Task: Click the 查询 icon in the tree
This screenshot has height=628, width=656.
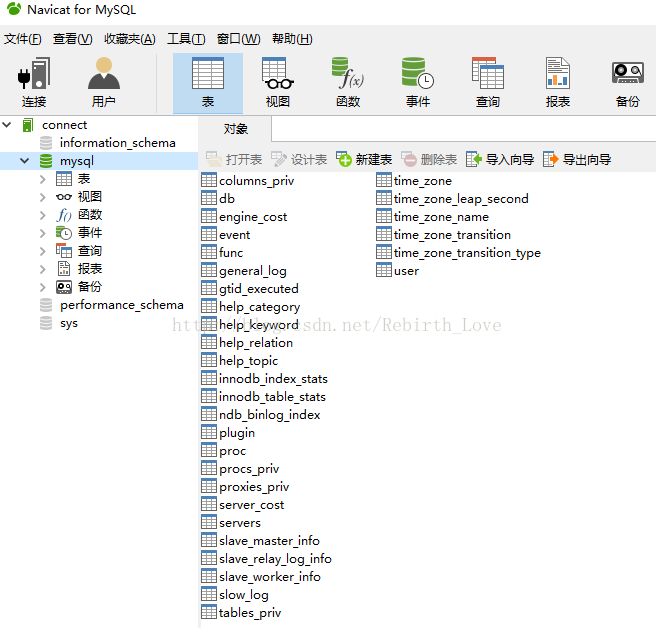Action: tap(64, 251)
